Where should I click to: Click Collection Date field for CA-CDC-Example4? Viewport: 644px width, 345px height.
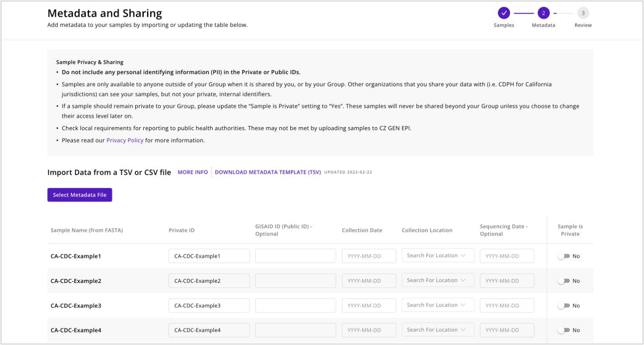tap(369, 330)
